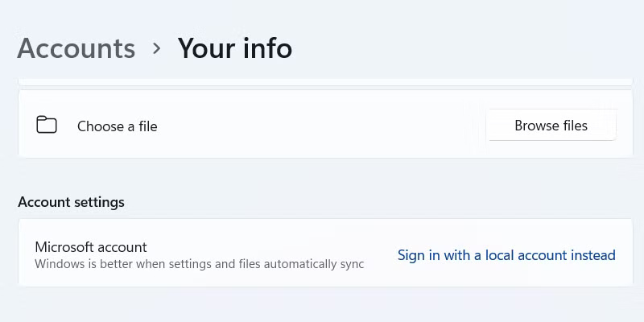Click the Account settings section heading

tap(71, 202)
